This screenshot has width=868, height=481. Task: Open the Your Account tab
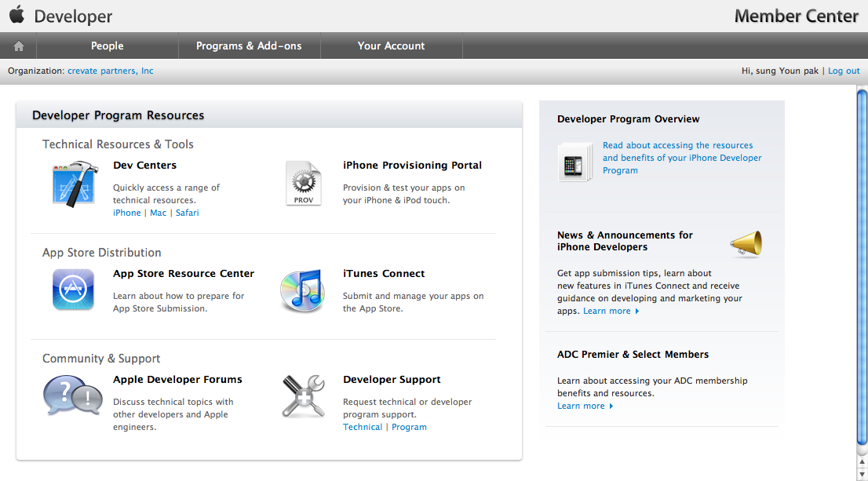[x=392, y=46]
